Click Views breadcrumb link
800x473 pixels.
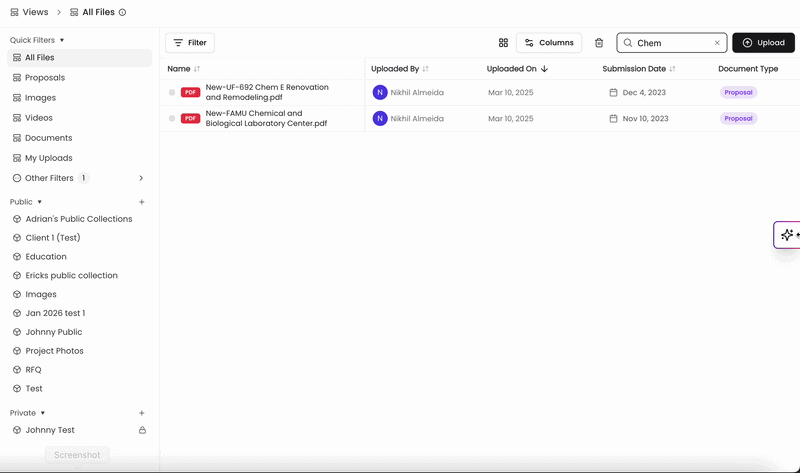coord(35,12)
